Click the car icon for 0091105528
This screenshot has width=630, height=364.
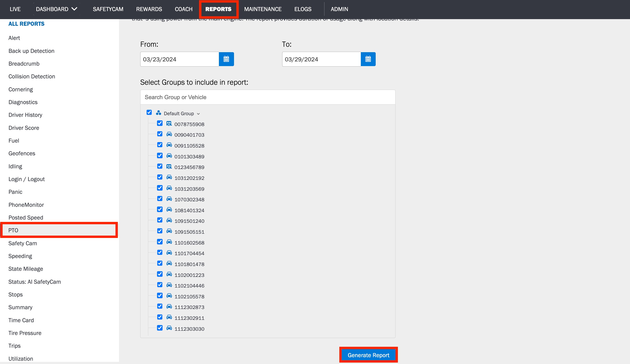[169, 145]
